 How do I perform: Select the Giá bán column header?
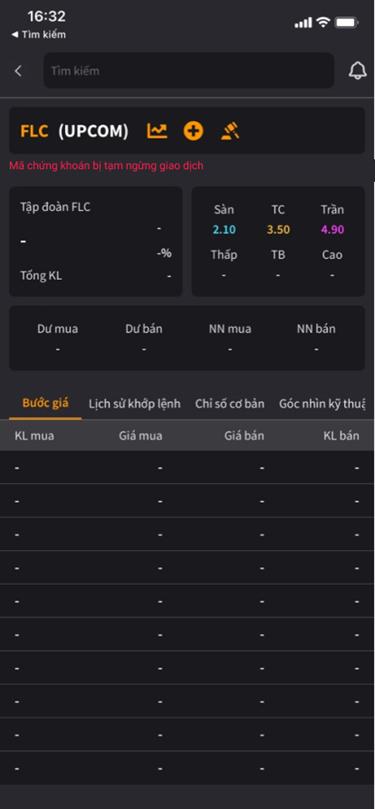point(244,436)
